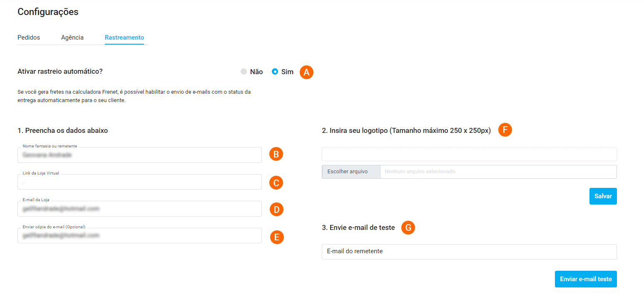Viewport: 644px width, 297px height.
Task: Click the E-mail do remetente input
Action: coord(469,252)
